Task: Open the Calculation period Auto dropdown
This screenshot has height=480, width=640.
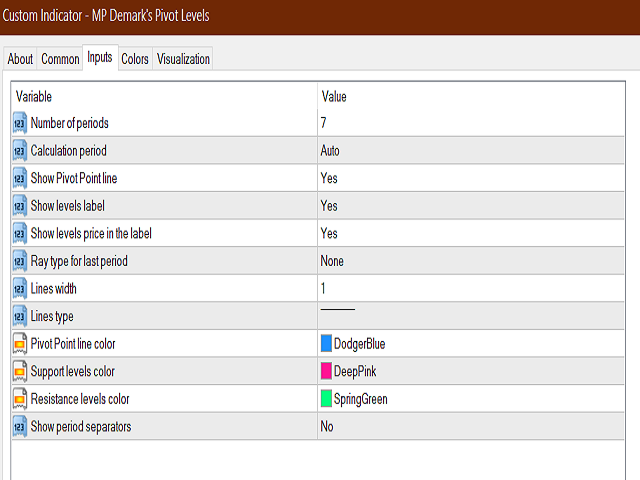Action: tap(330, 151)
